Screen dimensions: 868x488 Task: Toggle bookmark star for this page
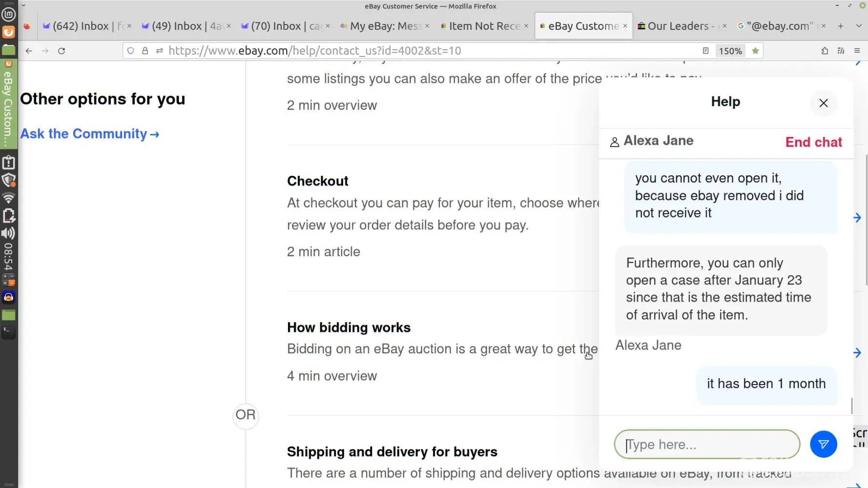755,51
